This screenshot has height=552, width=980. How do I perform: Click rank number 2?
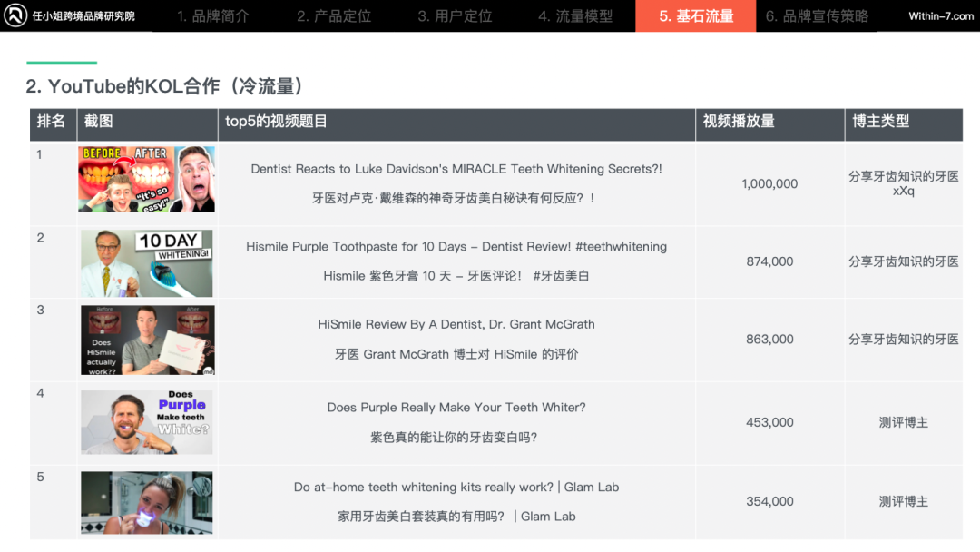click(x=40, y=238)
